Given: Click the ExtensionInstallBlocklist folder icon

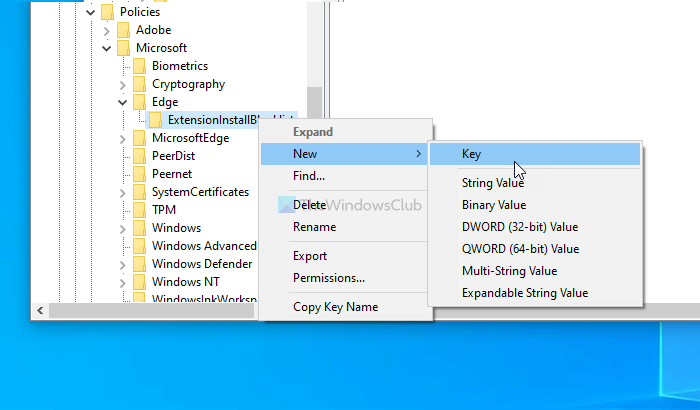Looking at the screenshot, I should pyautogui.click(x=156, y=120).
